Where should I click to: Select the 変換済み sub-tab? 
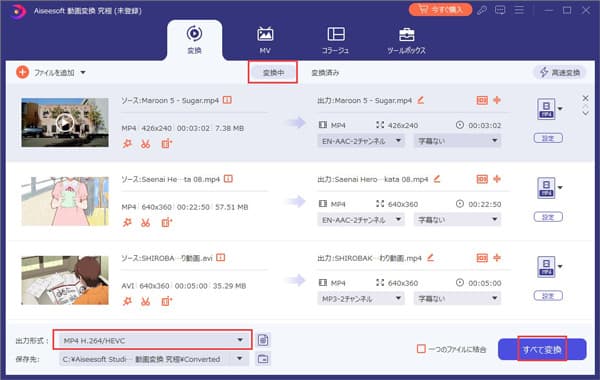325,72
